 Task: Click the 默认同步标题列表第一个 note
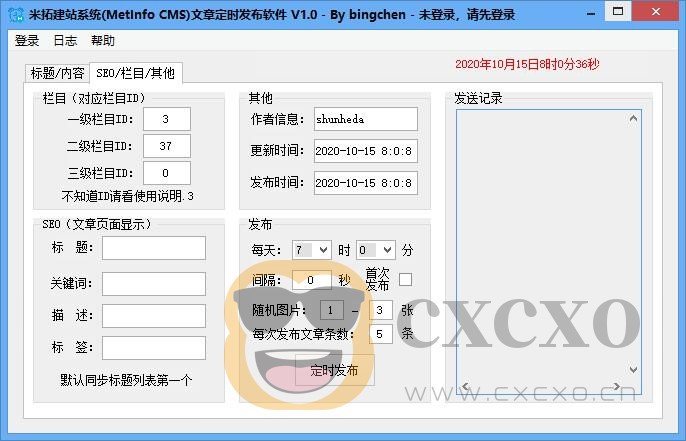(126, 380)
